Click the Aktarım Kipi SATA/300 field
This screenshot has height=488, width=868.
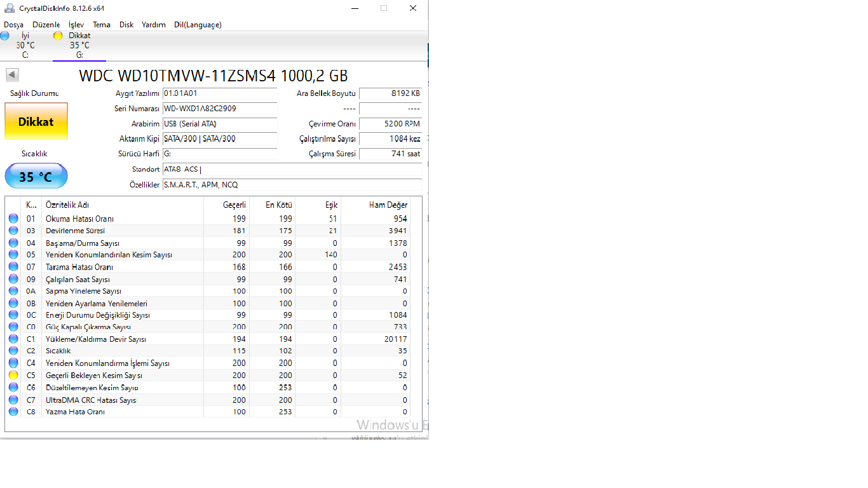coord(220,139)
